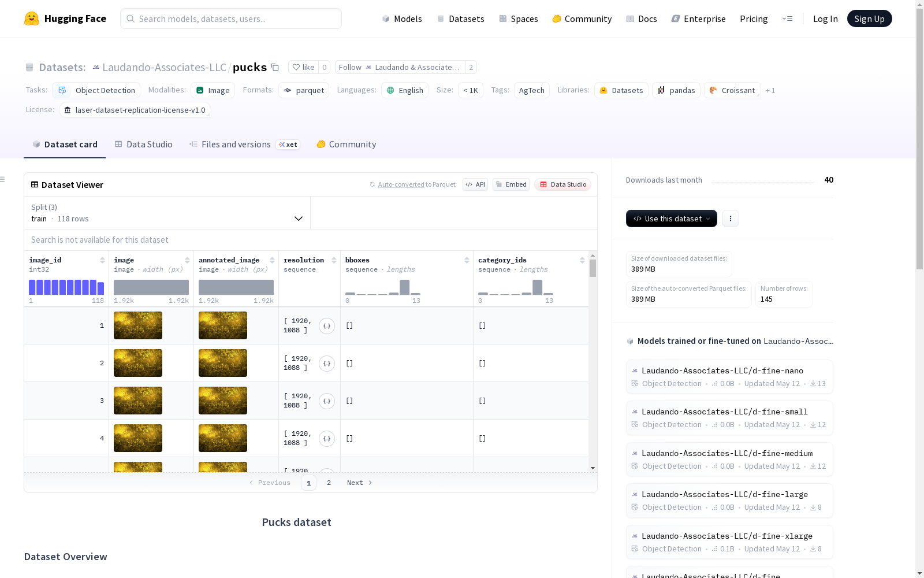
Task: Open the d-fine-nano model card
Action: tap(729, 377)
